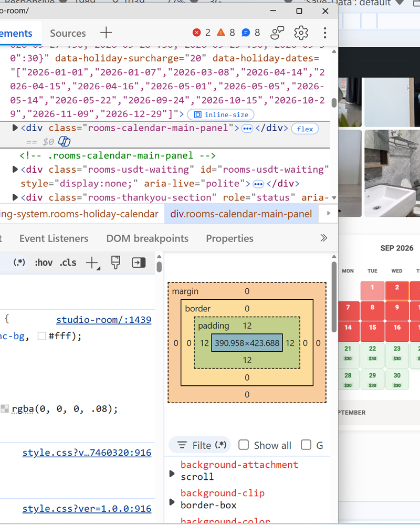Viewport: 420px width, 525px height.
Task: Click the ellipsis in the rooms-usdt-waiting div
Action: pyautogui.click(x=258, y=184)
